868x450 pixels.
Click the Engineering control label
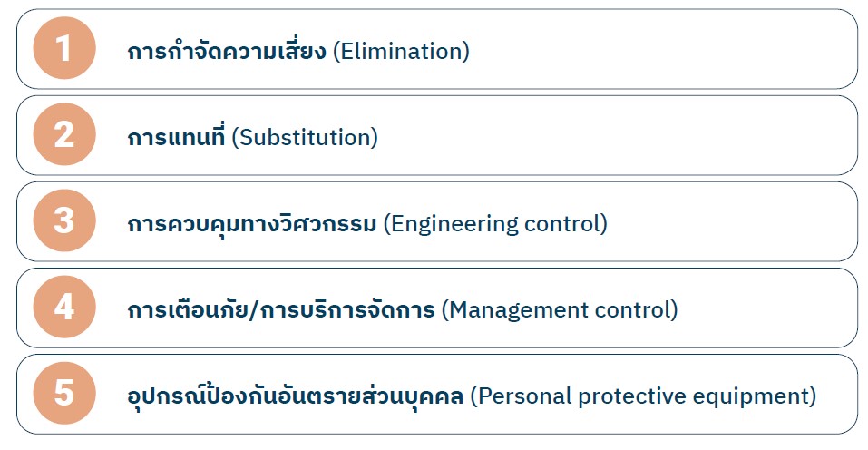[x=495, y=224]
